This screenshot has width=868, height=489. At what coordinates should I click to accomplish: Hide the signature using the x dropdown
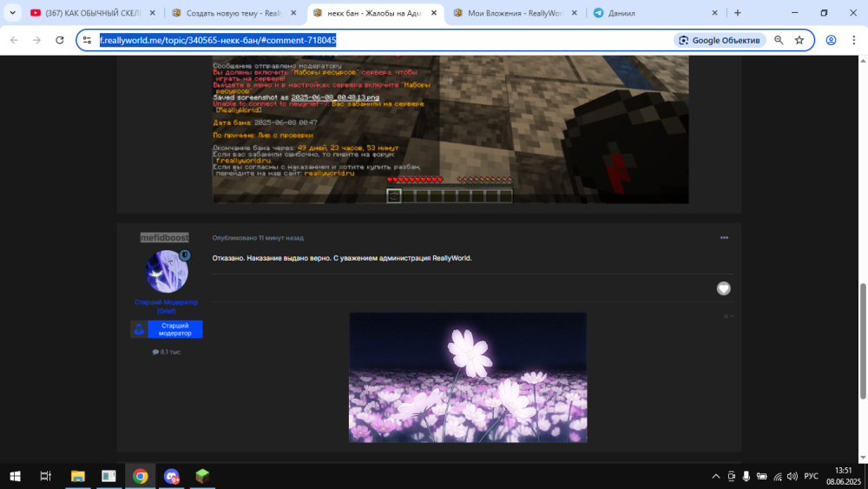point(728,316)
